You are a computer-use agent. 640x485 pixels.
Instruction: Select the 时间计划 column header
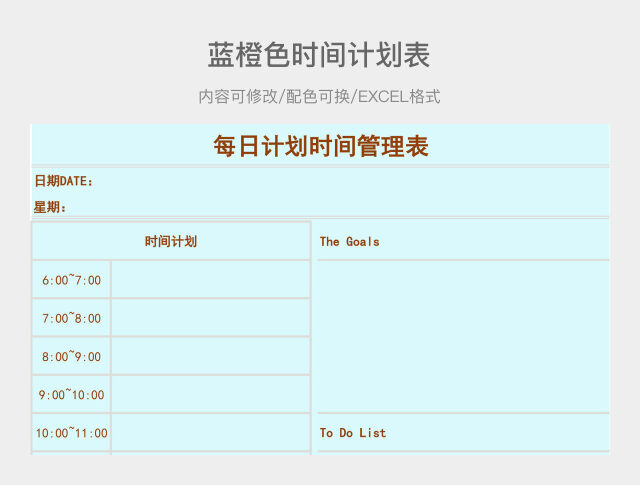[x=171, y=241]
